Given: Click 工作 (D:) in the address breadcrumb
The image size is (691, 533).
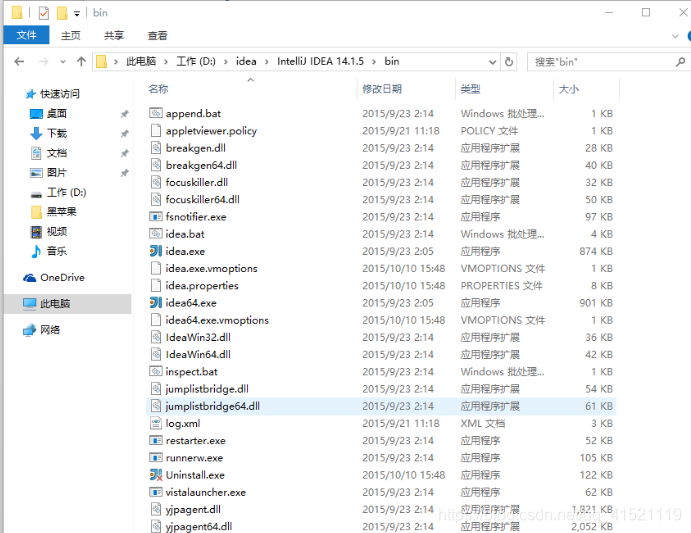Looking at the screenshot, I should (x=196, y=61).
